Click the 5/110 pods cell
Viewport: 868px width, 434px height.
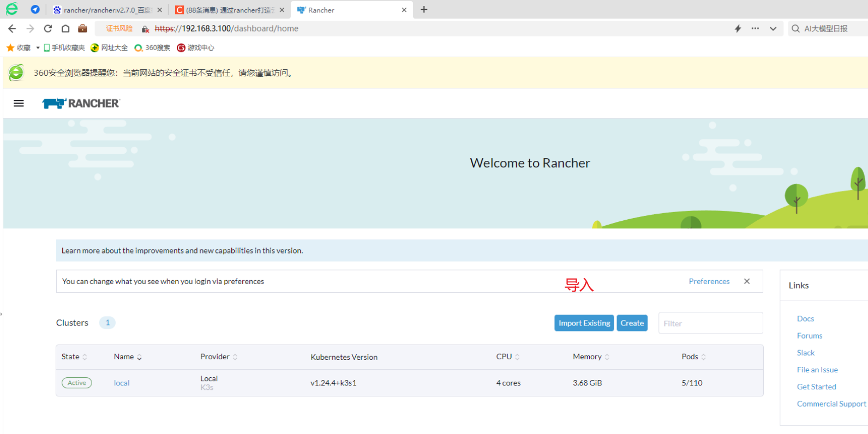click(692, 383)
